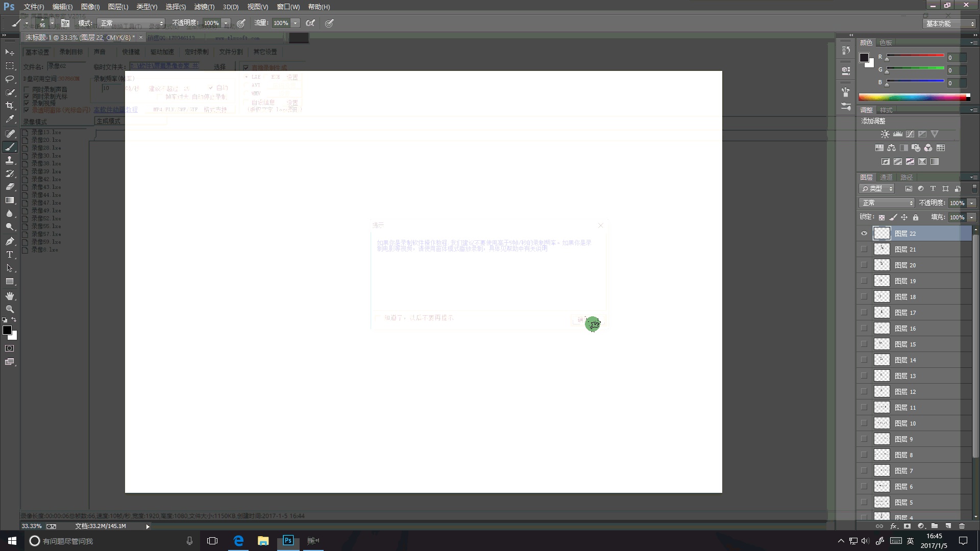Open the 图像(I) menu
Viewport: 980px width, 551px height.
coord(90,7)
